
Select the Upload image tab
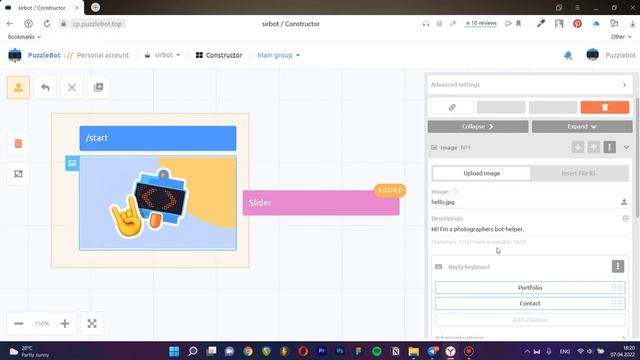(x=481, y=173)
